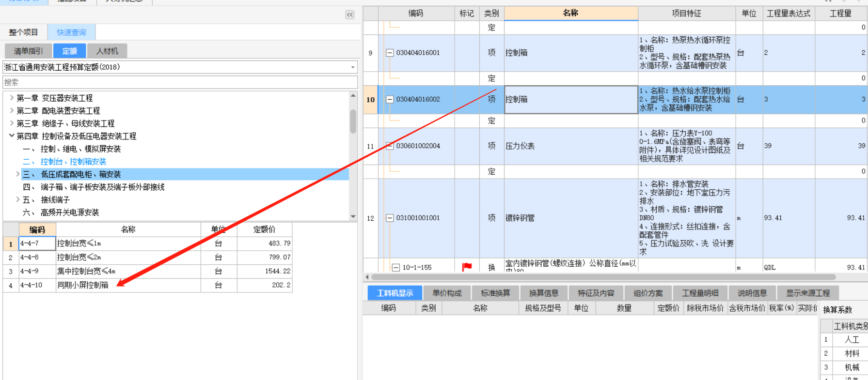
Task: Select quota row 4-4-8 控制台宽≤2m
Action: pyautogui.click(x=147, y=257)
